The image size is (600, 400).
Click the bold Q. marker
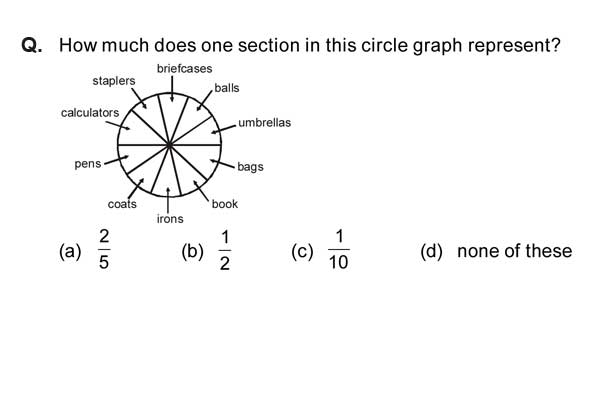coord(32,45)
